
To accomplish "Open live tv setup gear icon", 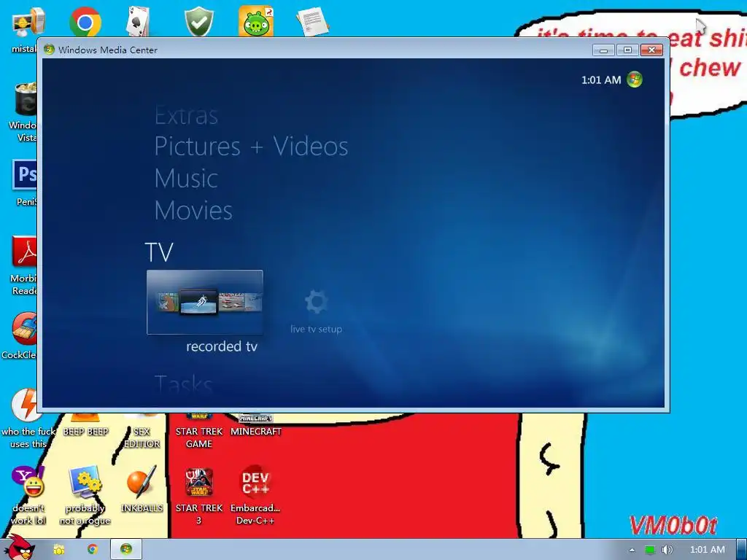I will coord(317,301).
